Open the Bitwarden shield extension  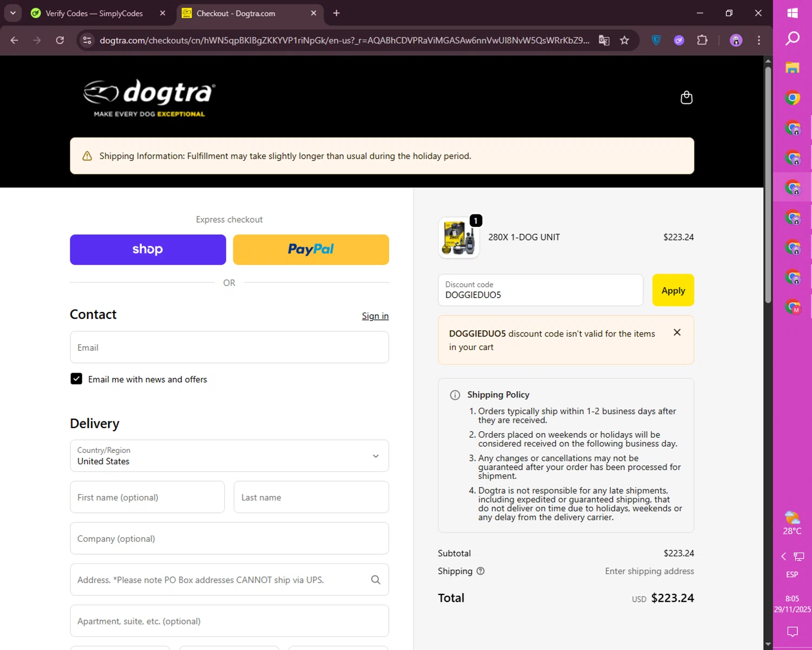tap(656, 40)
